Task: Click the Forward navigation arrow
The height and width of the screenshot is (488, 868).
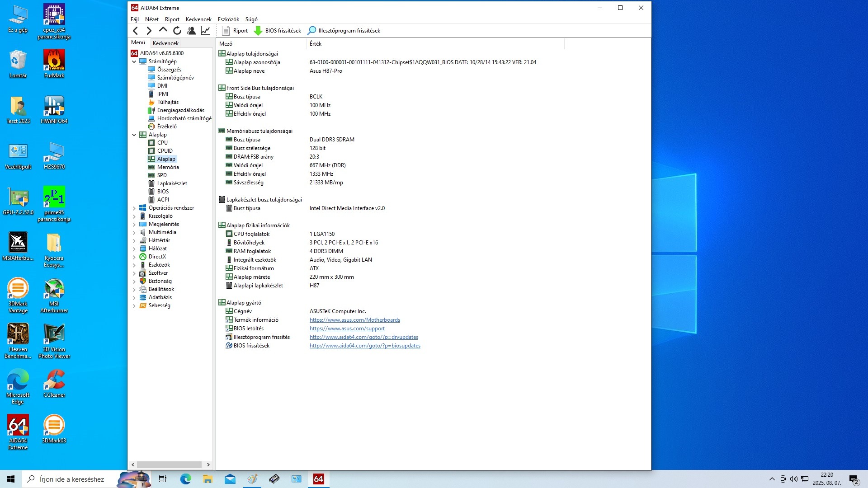Action: (149, 31)
